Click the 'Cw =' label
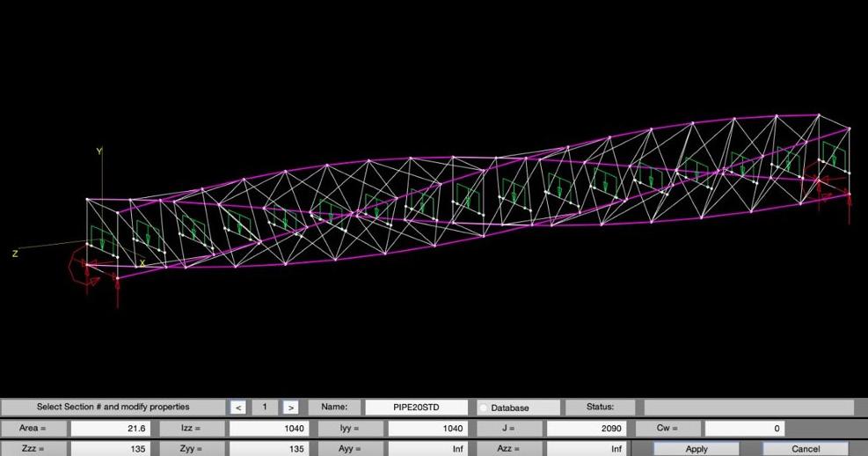The width and height of the screenshot is (868, 456). pos(667,428)
